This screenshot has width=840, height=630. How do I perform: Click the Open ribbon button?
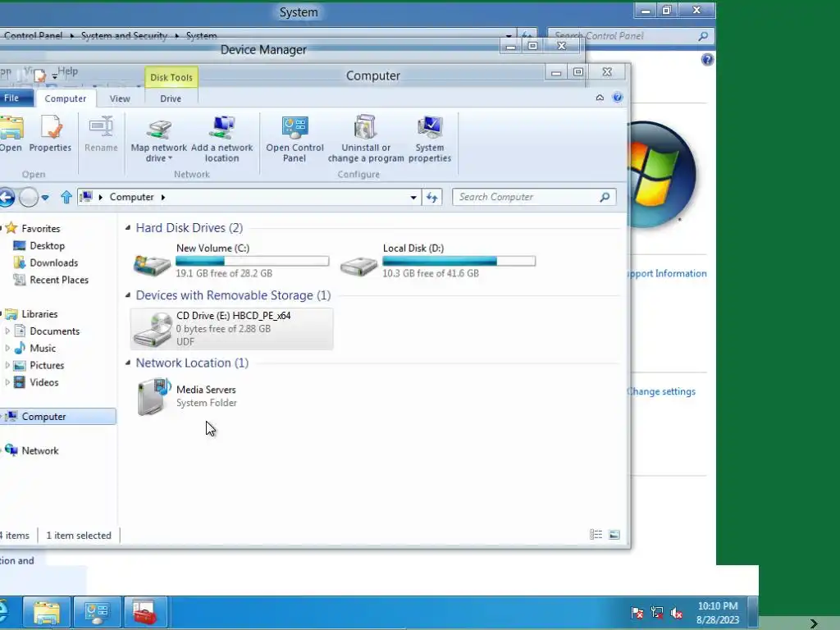click(11, 134)
